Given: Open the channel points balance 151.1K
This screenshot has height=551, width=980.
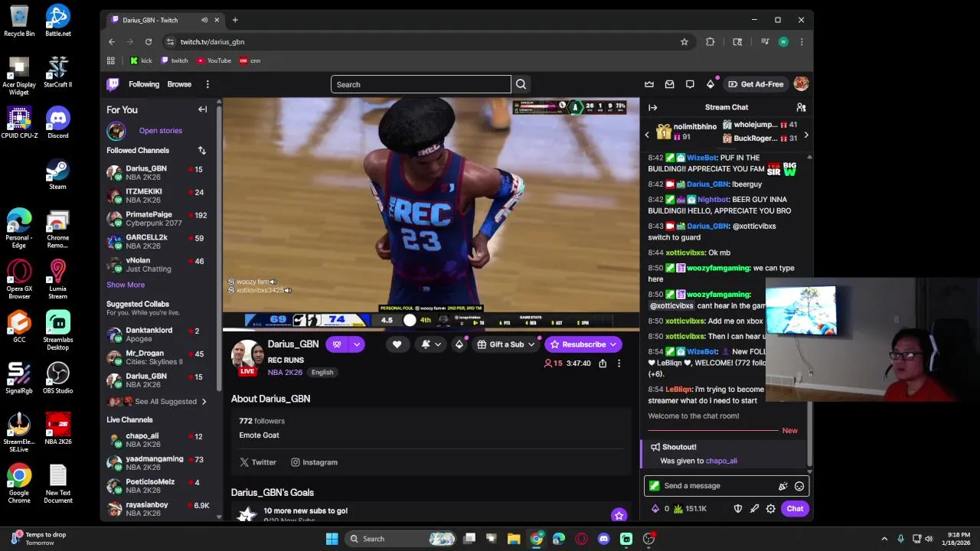Looking at the screenshot, I should [x=690, y=509].
